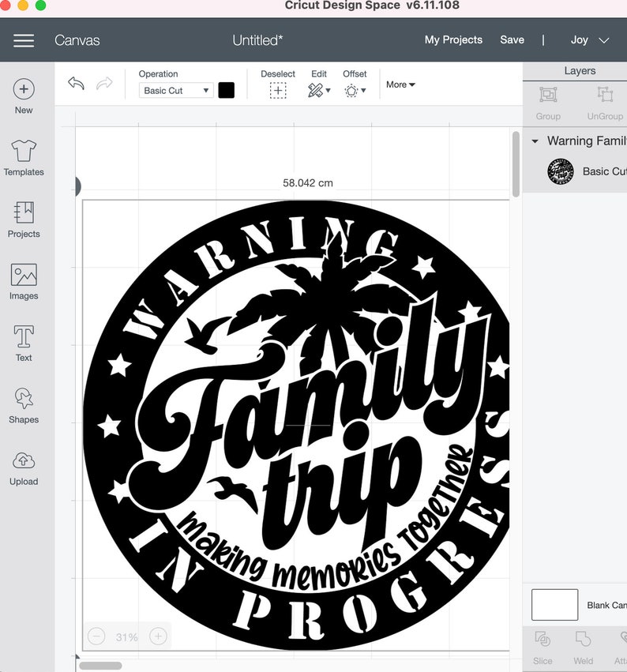Click the Untitled* project name
The height and width of the screenshot is (672, 627).
click(257, 40)
